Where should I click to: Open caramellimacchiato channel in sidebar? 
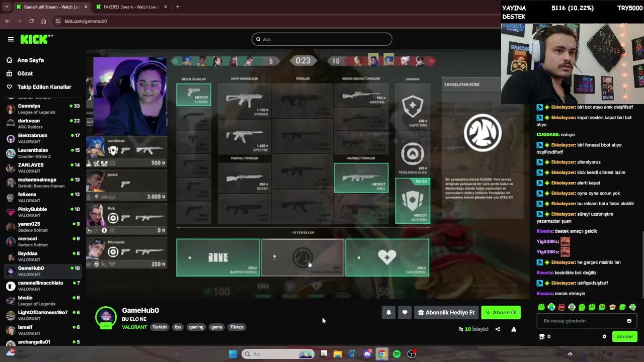point(43,286)
